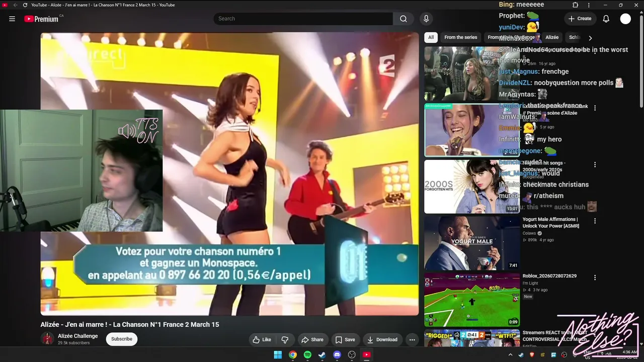Screen dimensions: 644x362
Task: Open Alizée Challenge channel avatar
Action: pyautogui.click(x=48, y=339)
